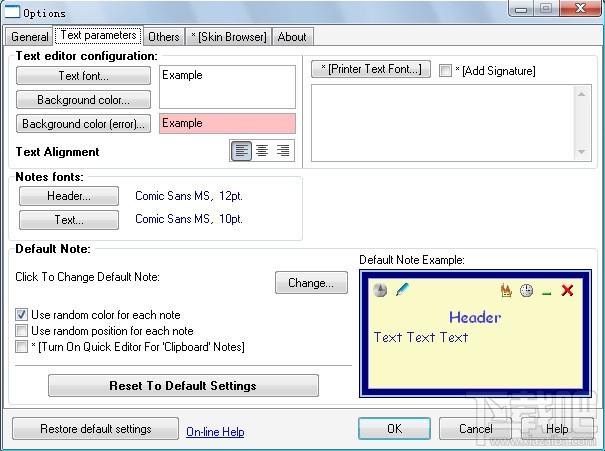This screenshot has height=451, width=605.
Task: Click the Reset To Default Settings button
Action: click(x=183, y=385)
